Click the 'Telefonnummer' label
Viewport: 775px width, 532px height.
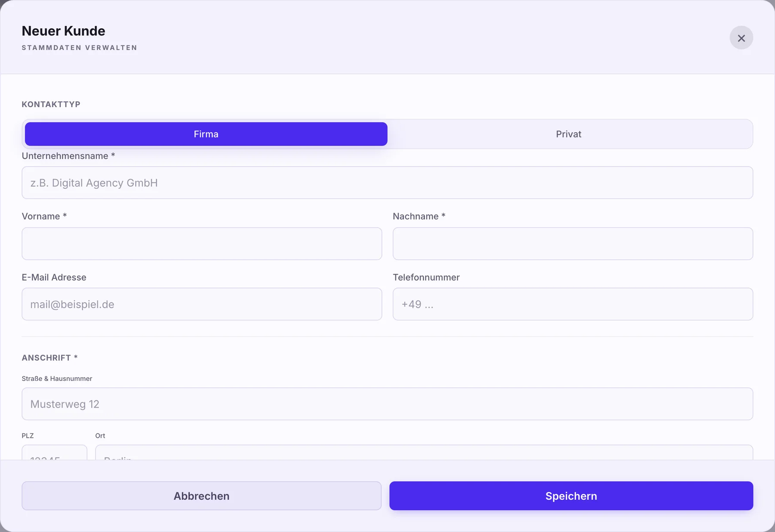click(x=426, y=277)
